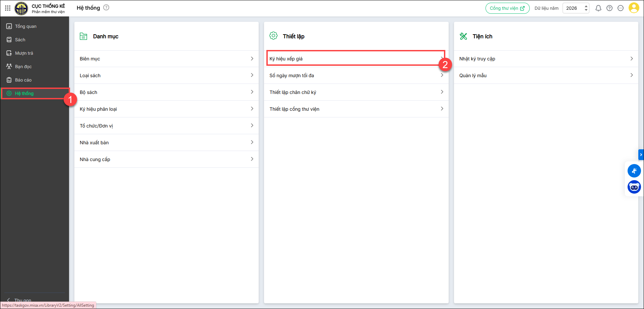Open Ký hiệu xếp giá setting
644x309 pixels.
point(355,59)
